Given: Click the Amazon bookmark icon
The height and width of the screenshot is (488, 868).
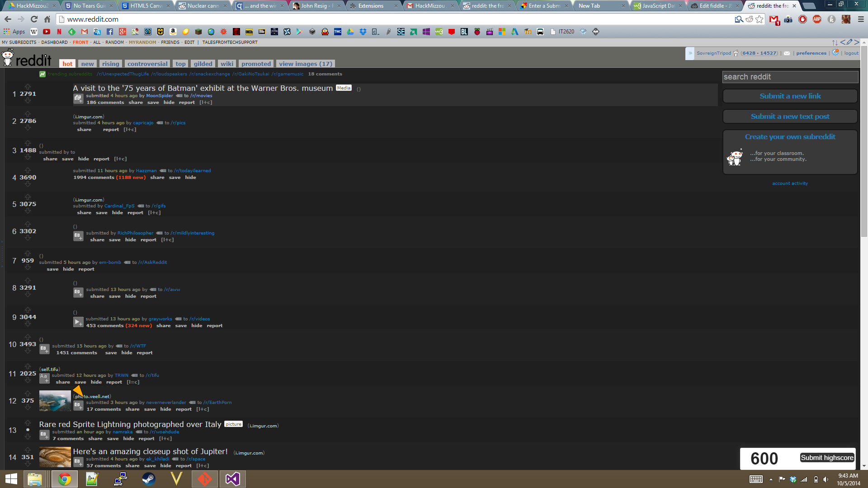Looking at the screenshot, I should [173, 32].
